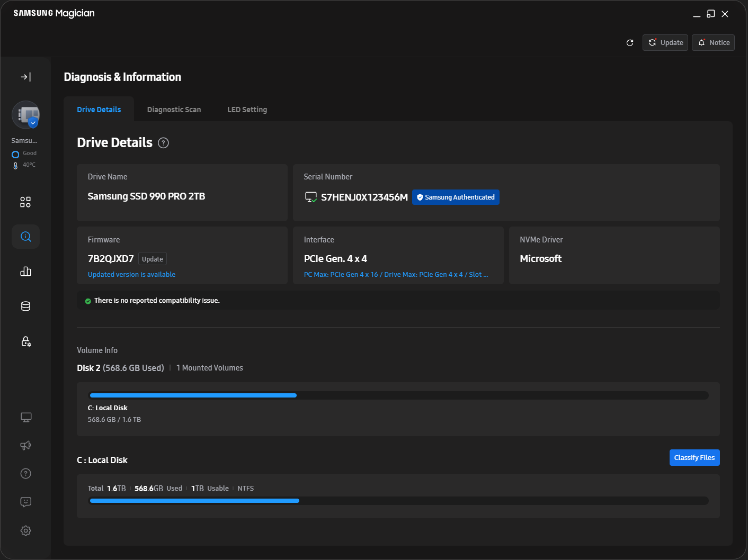748x560 pixels.
Task: Click the Classify Files button
Action: (x=694, y=457)
